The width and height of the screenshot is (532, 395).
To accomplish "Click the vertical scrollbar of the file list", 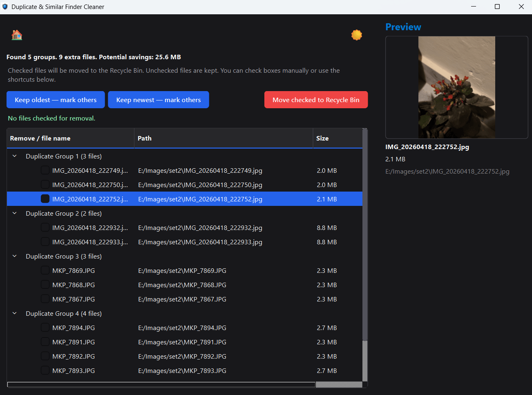I will tap(365, 255).
